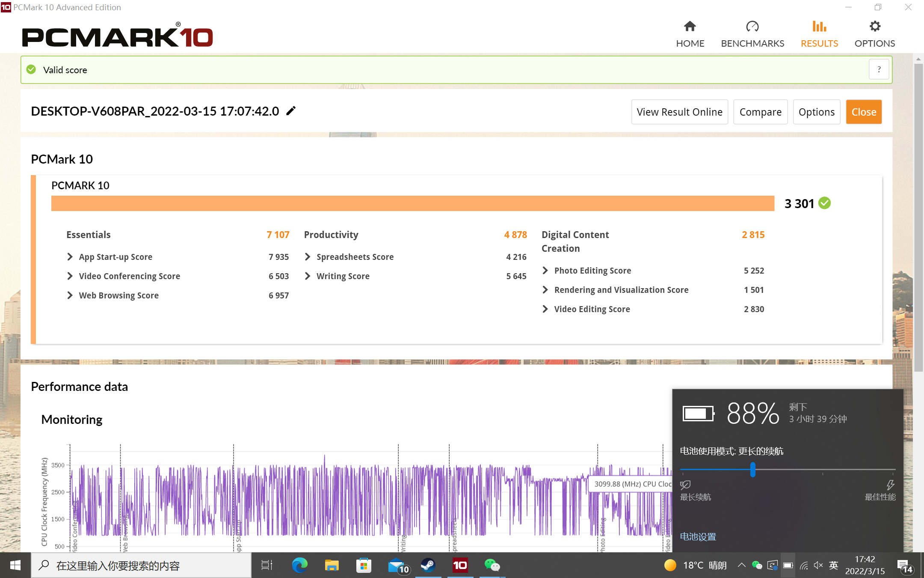Click the best performance lightning icon
The image size is (924, 578).
click(891, 485)
